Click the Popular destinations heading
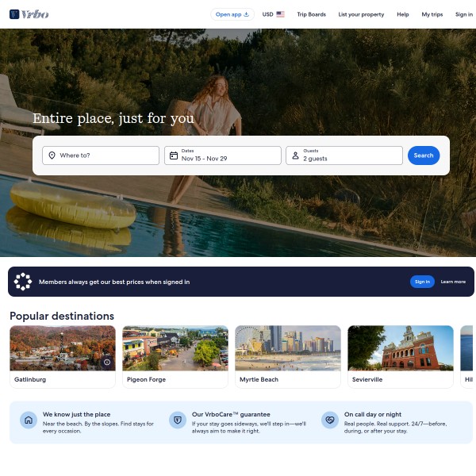Viewport: 476px width, 476px height. pos(62,316)
